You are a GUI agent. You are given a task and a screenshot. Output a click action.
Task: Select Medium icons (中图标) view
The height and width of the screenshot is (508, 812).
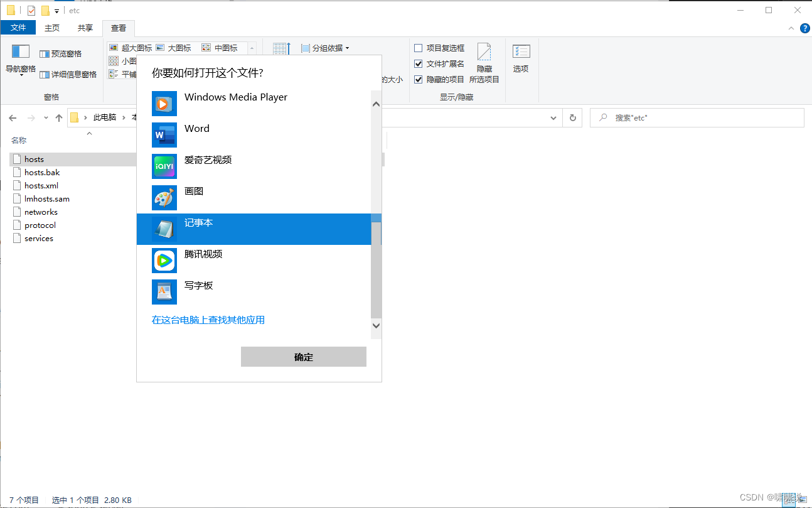(220, 48)
